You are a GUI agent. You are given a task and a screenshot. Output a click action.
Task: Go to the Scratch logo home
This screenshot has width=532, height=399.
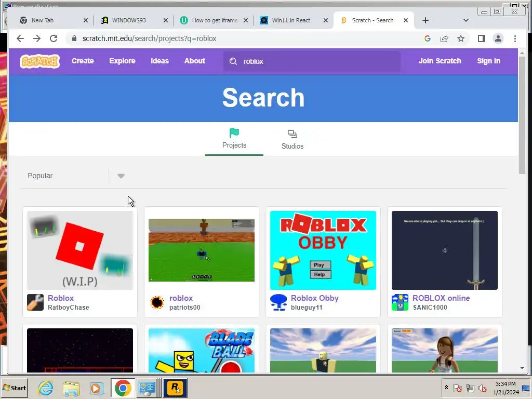pos(39,61)
